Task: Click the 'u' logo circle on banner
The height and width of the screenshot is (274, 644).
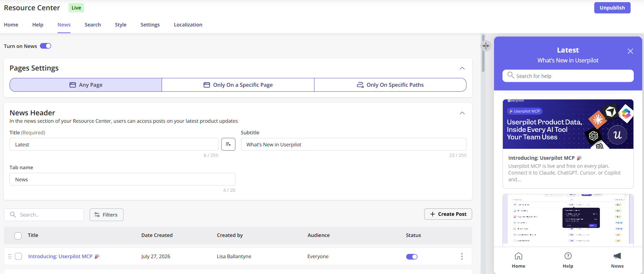Action: [x=617, y=135]
